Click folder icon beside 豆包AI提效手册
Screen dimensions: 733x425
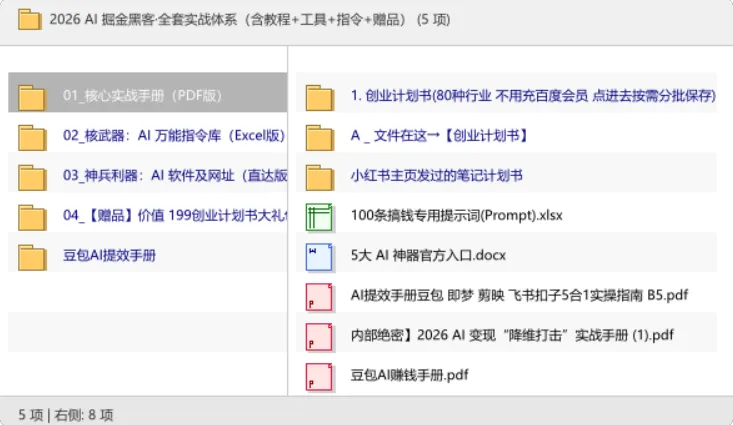point(32,257)
